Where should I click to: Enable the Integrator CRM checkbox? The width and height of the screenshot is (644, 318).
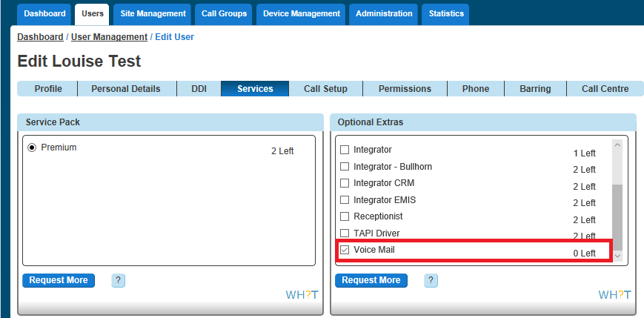point(345,183)
